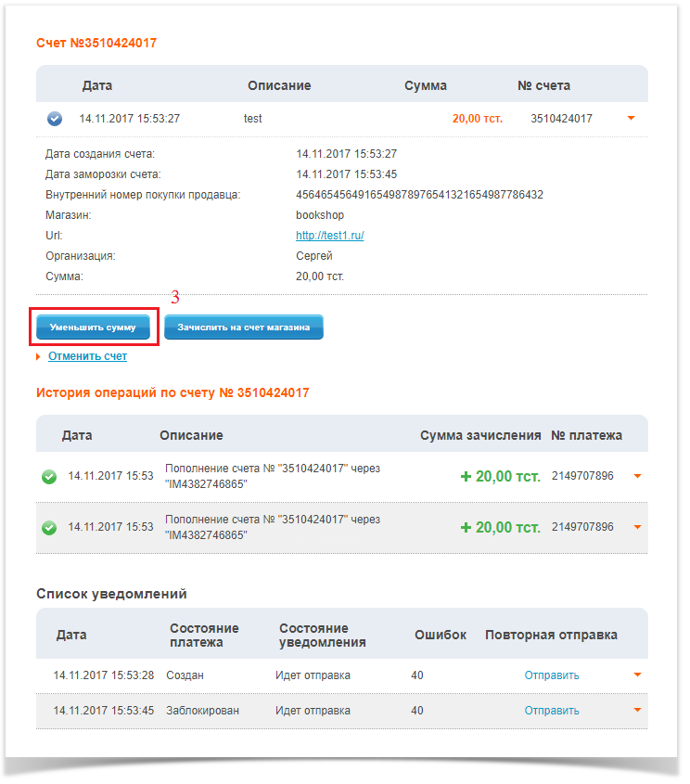The width and height of the screenshot is (690, 784).
Task: Click the Отменить счет link
Action: 87,356
